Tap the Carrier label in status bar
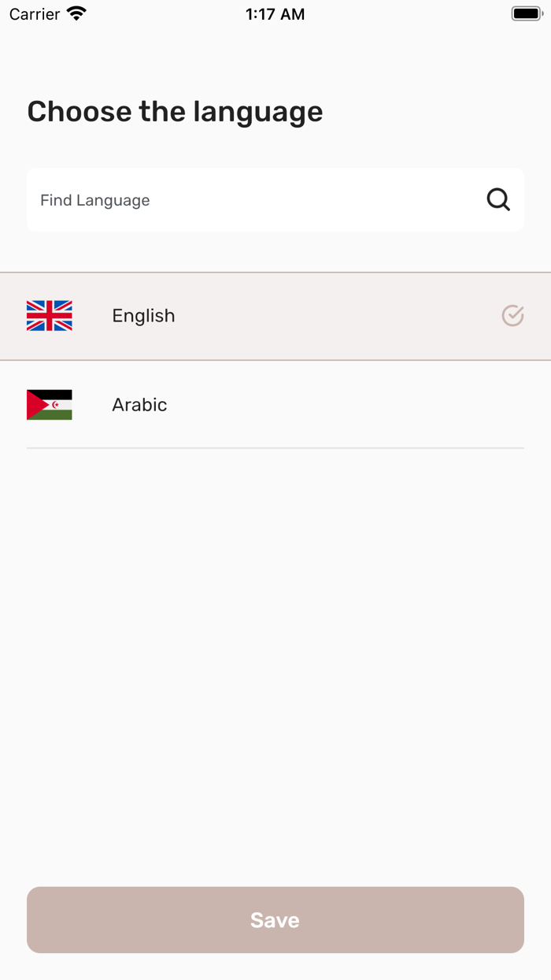The width and height of the screenshot is (551, 980). pyautogui.click(x=35, y=14)
